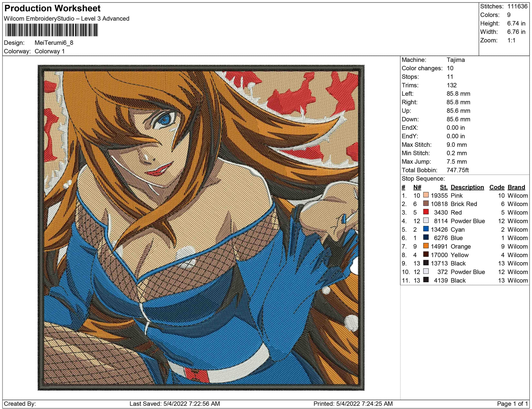Click the Orange swatch in stop 7
Screen dimensions: 532x409
426,246
